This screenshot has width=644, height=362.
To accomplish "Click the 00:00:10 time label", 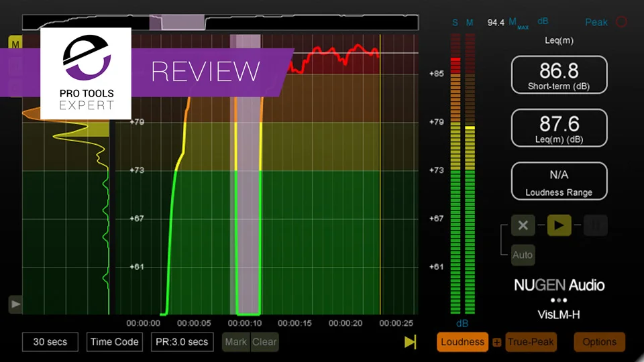I will click(245, 323).
